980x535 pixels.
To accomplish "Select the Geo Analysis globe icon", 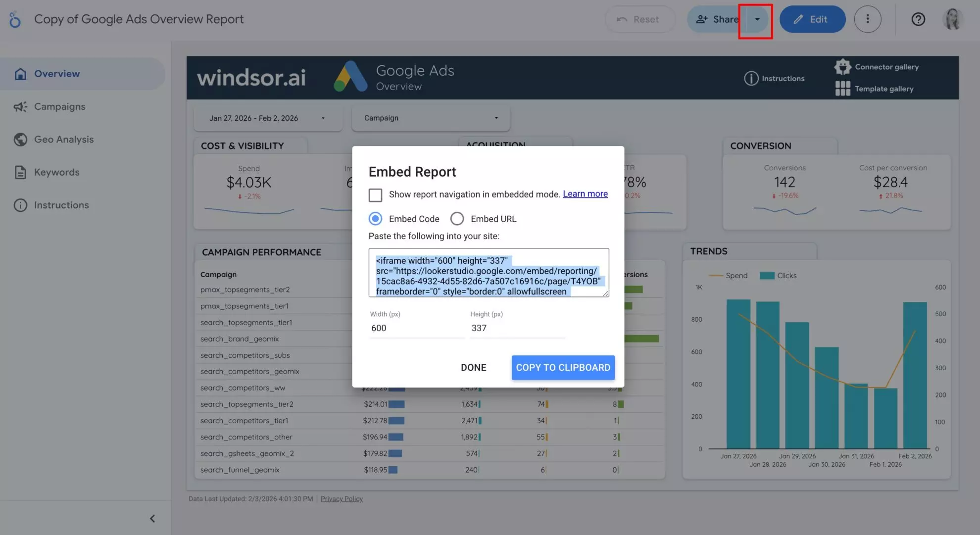I will pyautogui.click(x=20, y=139).
